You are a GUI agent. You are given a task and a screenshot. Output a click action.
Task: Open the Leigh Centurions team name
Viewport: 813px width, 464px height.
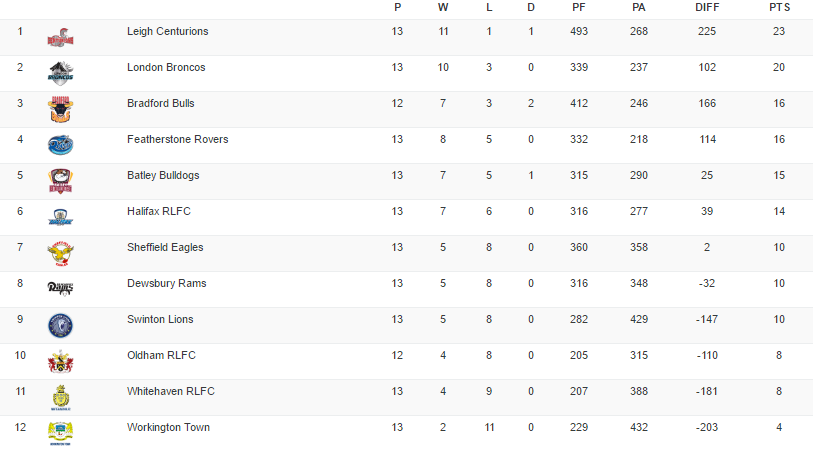[x=168, y=32]
